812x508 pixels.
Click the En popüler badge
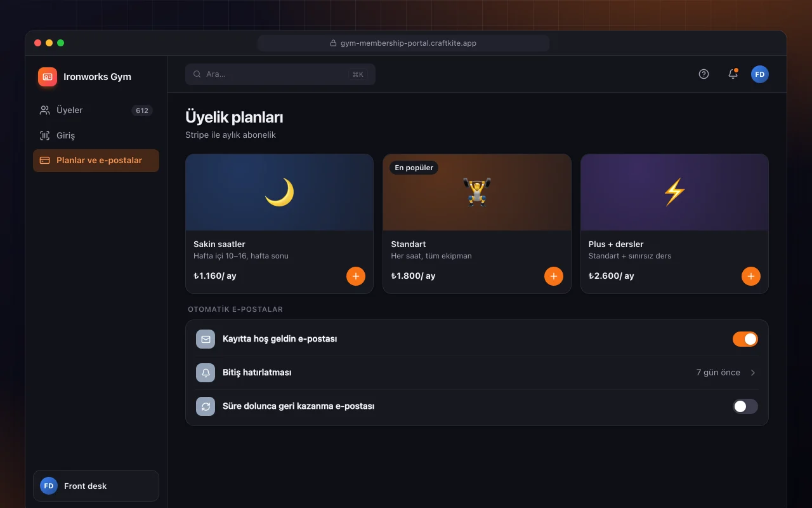click(x=414, y=168)
